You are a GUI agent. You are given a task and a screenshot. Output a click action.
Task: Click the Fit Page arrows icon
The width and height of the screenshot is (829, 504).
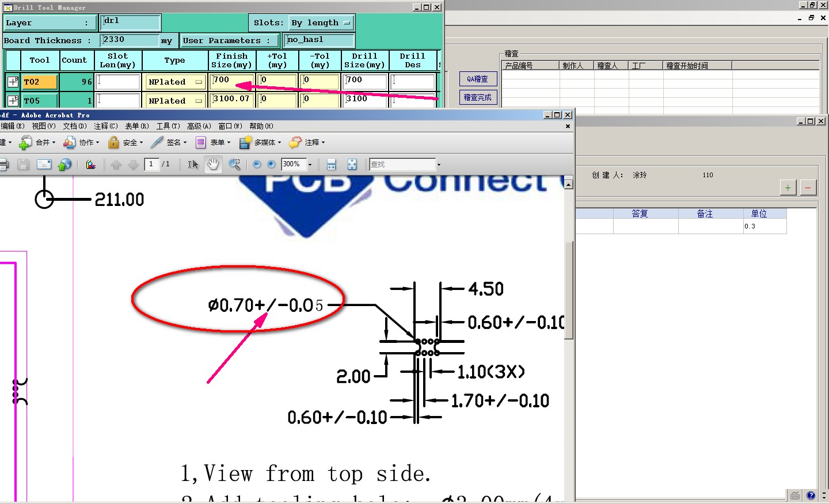(352, 165)
